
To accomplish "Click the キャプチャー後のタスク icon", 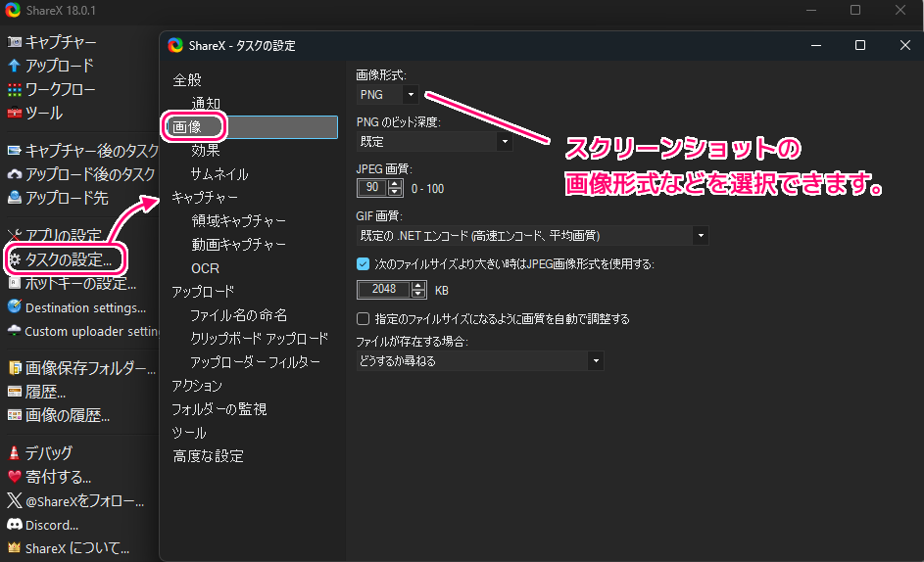I will point(14,151).
